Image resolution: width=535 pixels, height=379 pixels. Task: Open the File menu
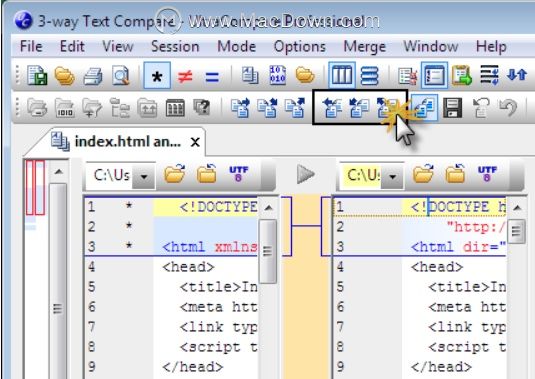click(x=31, y=46)
